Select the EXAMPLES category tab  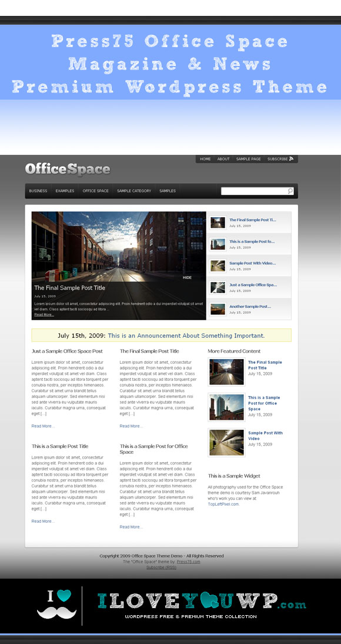coord(65,191)
